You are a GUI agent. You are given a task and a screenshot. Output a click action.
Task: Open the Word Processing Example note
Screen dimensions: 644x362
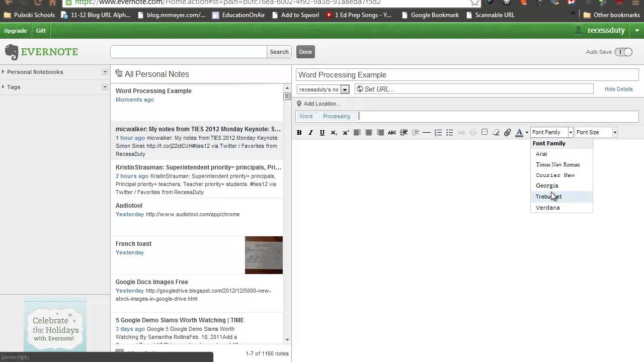pos(197,103)
